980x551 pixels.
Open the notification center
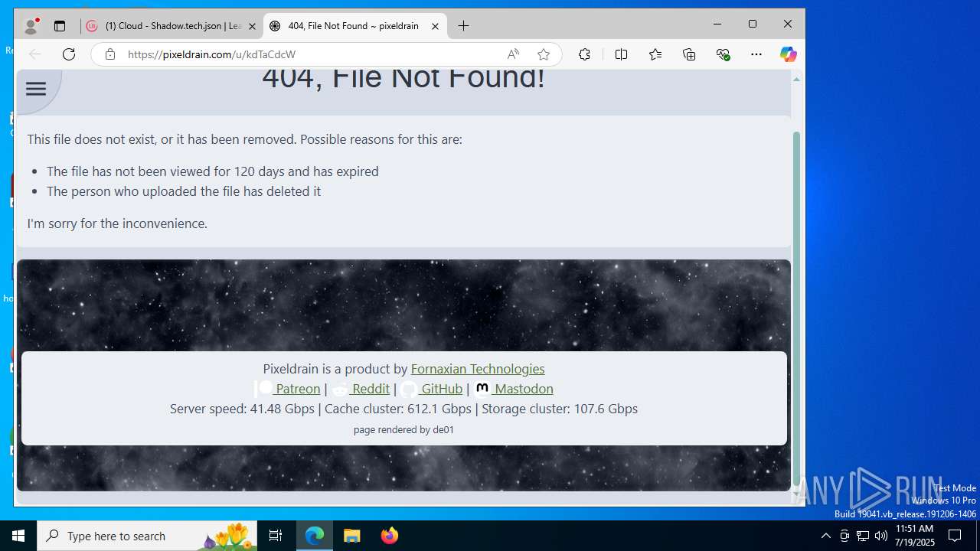click(x=955, y=536)
